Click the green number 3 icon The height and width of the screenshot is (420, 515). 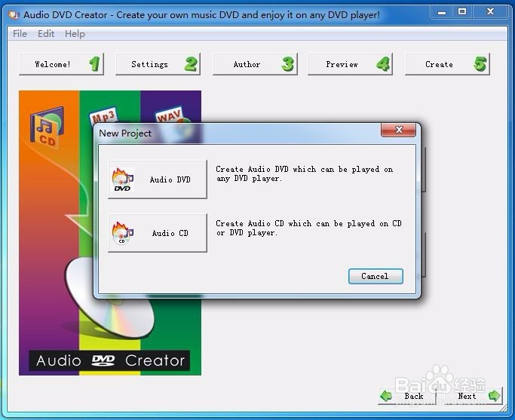288,63
